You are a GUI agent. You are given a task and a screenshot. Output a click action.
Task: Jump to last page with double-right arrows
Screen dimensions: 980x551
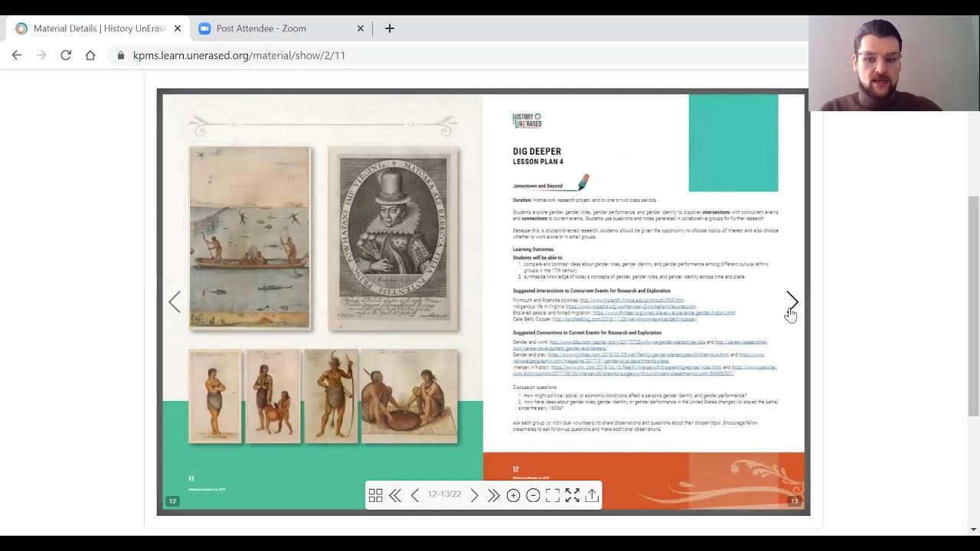[x=494, y=496]
